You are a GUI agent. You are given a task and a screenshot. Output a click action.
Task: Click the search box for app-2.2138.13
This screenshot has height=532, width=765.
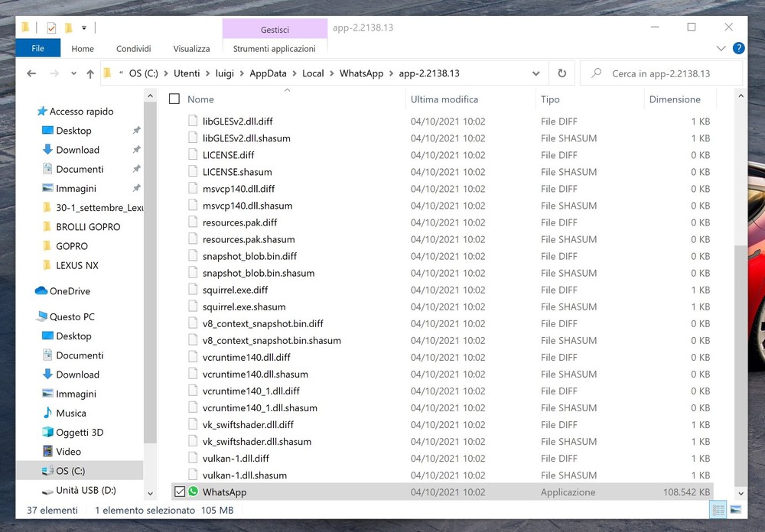pos(661,73)
